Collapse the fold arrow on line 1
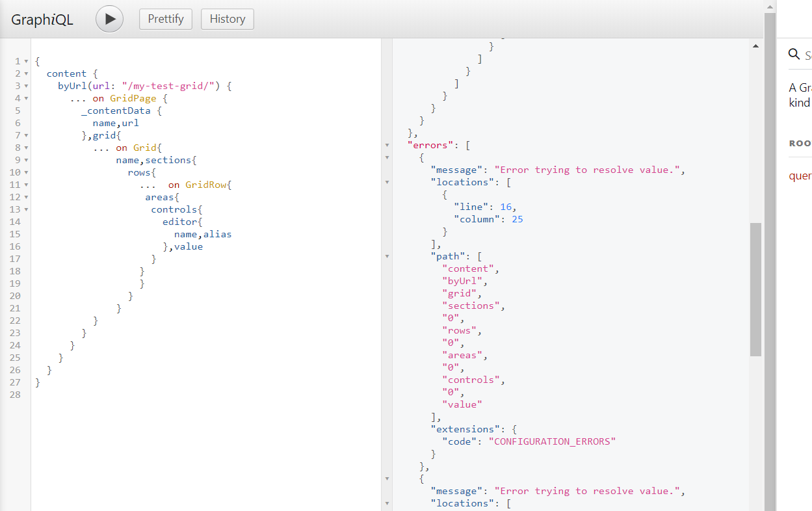Viewport: 812px width, 511px height. pyautogui.click(x=26, y=62)
